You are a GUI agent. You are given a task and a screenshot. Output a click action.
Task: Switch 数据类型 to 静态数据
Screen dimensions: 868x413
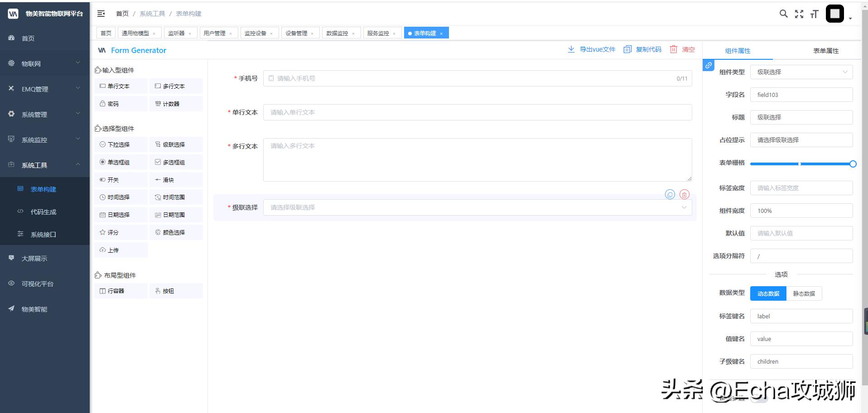pos(803,293)
